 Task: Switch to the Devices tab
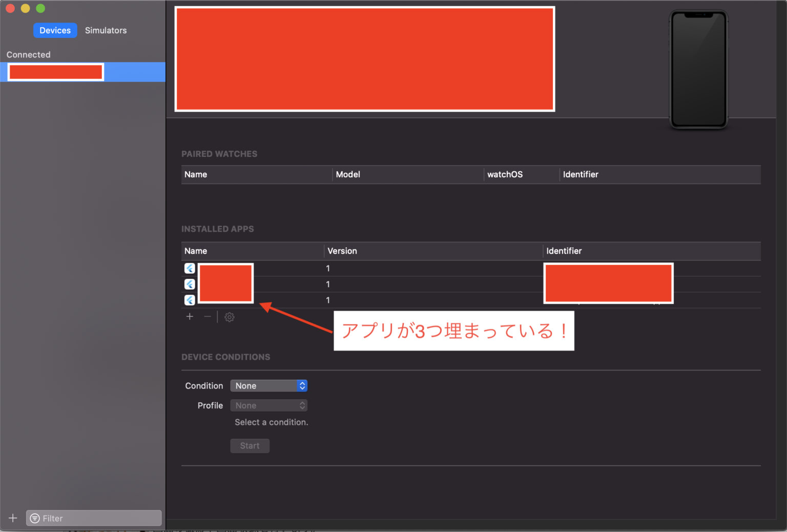pyautogui.click(x=55, y=30)
